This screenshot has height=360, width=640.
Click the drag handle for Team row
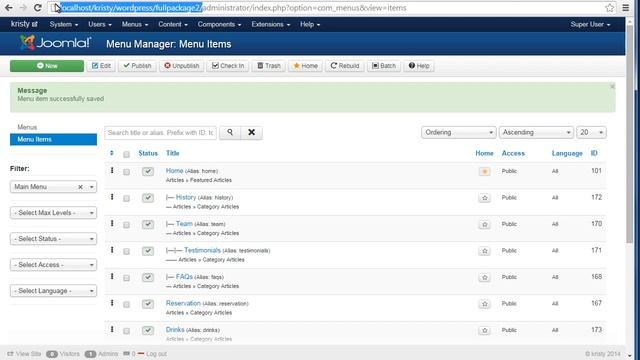[112, 224]
